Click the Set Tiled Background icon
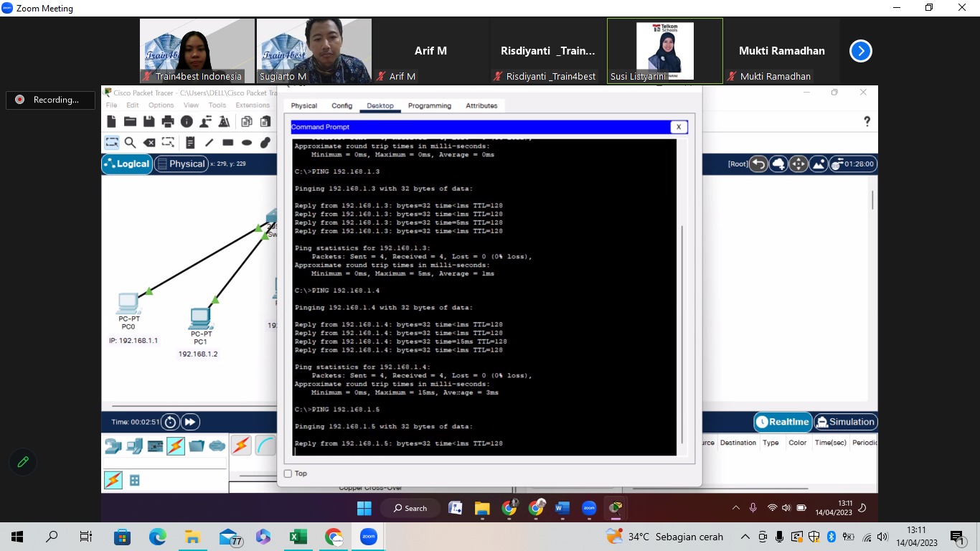 (818, 164)
